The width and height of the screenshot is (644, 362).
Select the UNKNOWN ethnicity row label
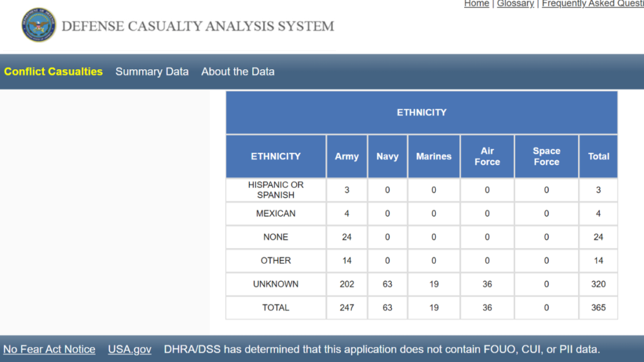[x=275, y=284]
